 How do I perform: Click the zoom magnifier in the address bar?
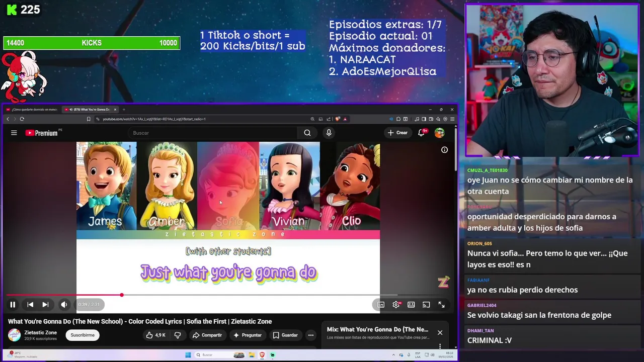[x=312, y=119]
